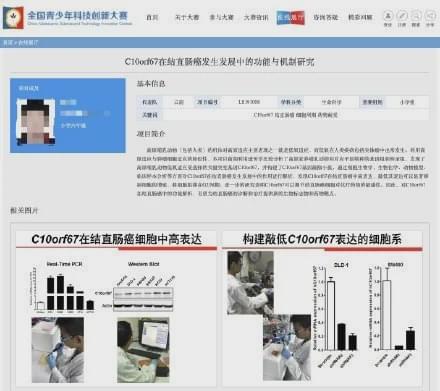Click the user login icon

(x=388, y=16)
